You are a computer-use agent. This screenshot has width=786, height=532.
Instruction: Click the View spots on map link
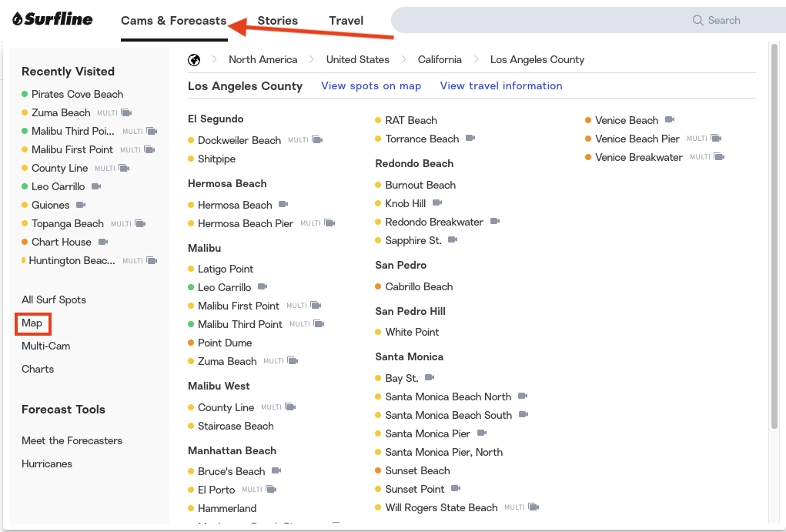tap(371, 85)
